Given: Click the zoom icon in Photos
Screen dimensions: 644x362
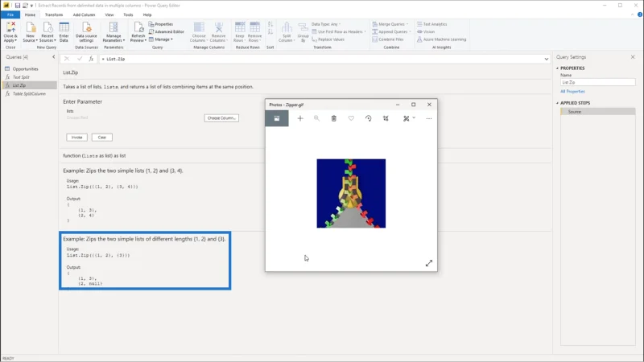Looking at the screenshot, I should 316,118.
